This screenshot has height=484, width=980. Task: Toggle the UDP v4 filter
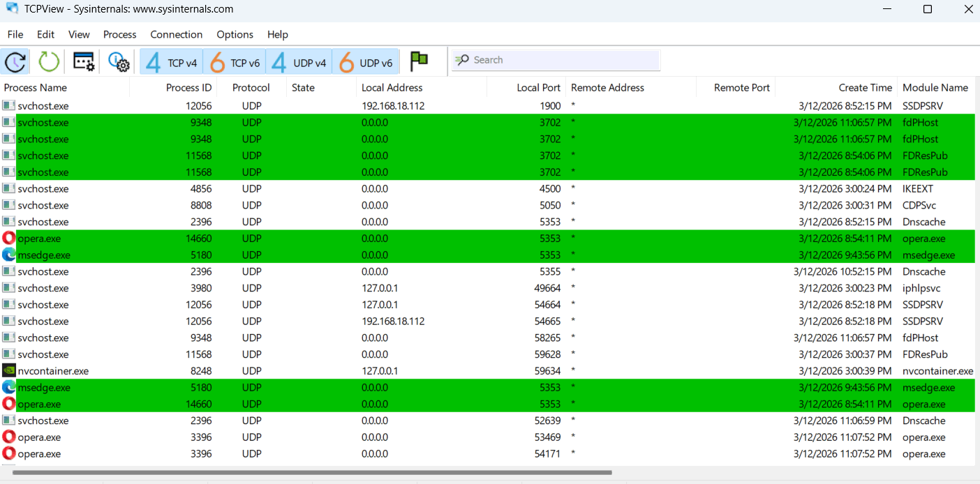point(299,60)
